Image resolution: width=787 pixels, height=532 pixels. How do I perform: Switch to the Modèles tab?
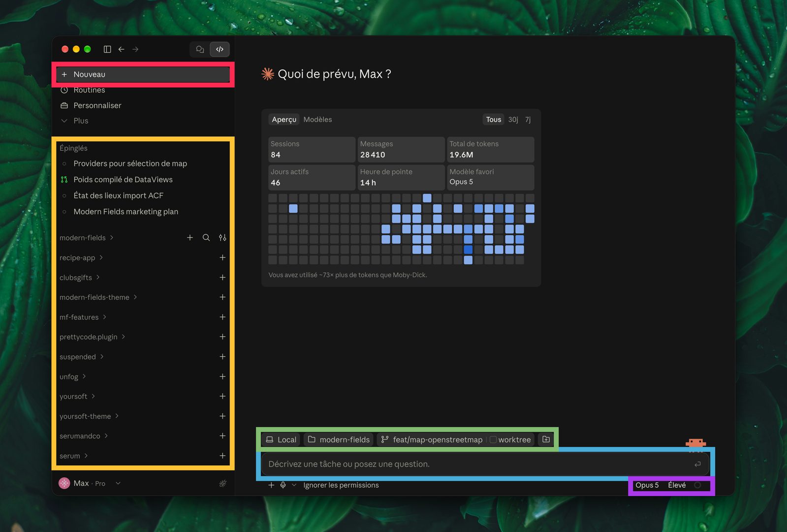[x=317, y=120]
